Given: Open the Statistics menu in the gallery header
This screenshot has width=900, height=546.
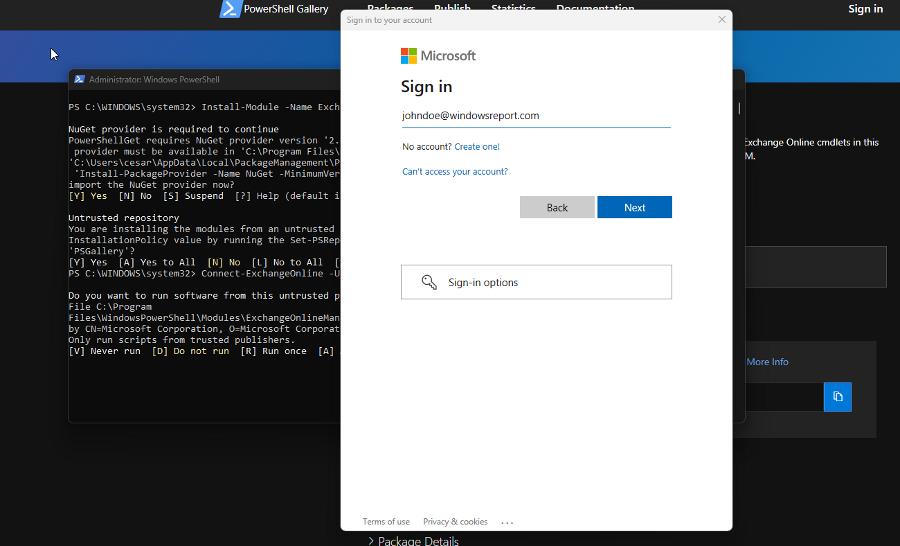Looking at the screenshot, I should pos(513,8).
